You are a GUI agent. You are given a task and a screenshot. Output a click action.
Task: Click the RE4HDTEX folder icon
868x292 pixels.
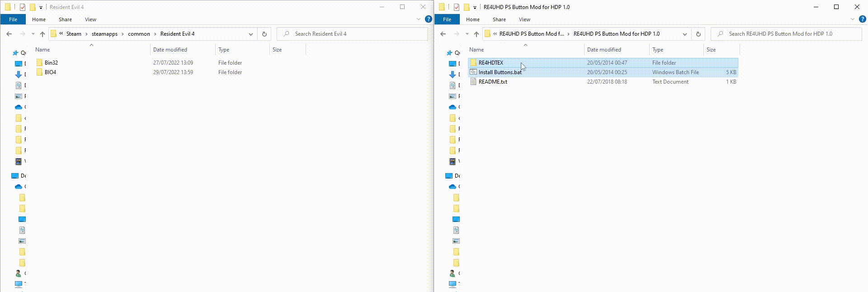[x=473, y=62]
